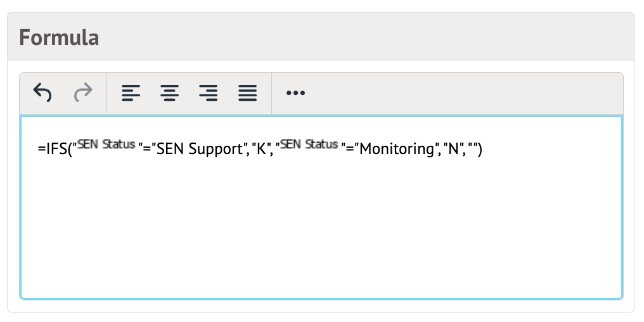
Task: Click the equals sign starting the formula
Action: pyautogui.click(x=41, y=150)
